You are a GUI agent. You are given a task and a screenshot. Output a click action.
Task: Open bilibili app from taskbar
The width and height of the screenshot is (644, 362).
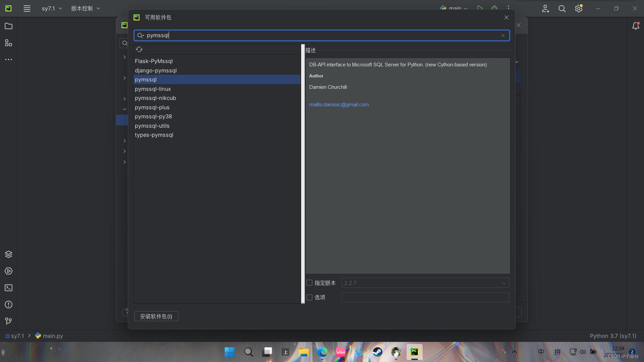coord(341,352)
